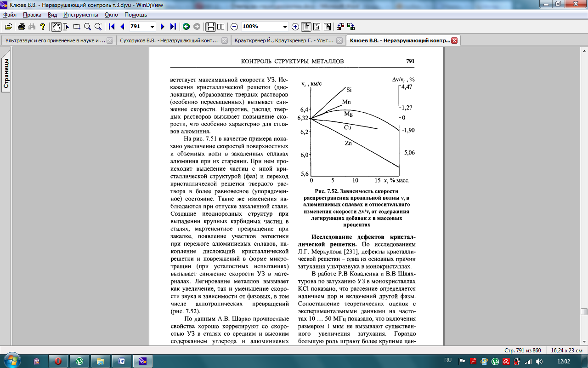Viewport: 588px width, 368px height.
Task: Click the rotate left toolbar icon
Action: [340, 27]
